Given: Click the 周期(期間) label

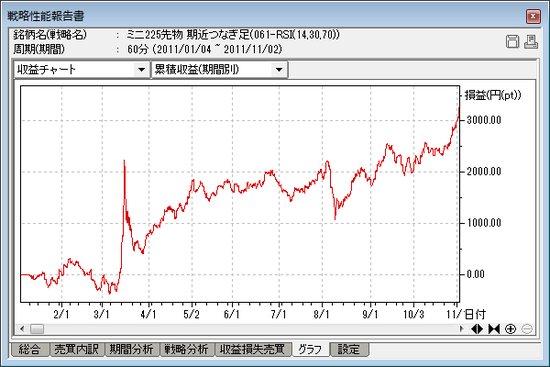Looking at the screenshot, I should [39, 49].
